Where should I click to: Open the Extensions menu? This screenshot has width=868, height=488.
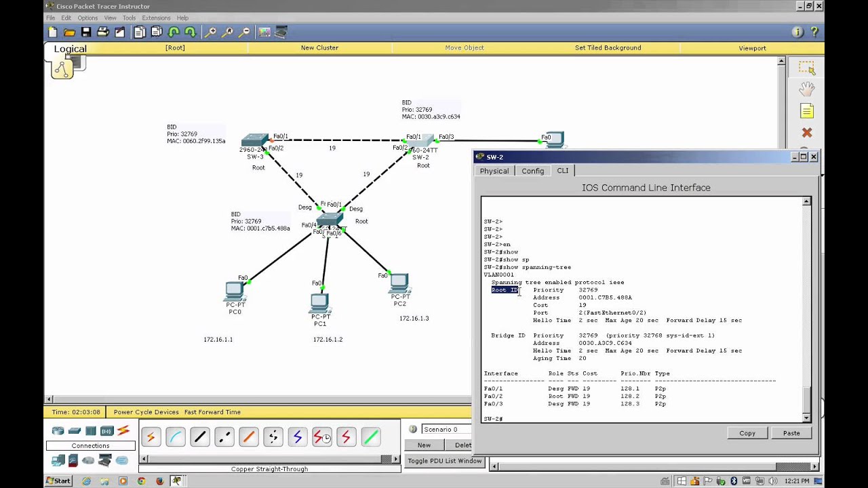(x=156, y=18)
